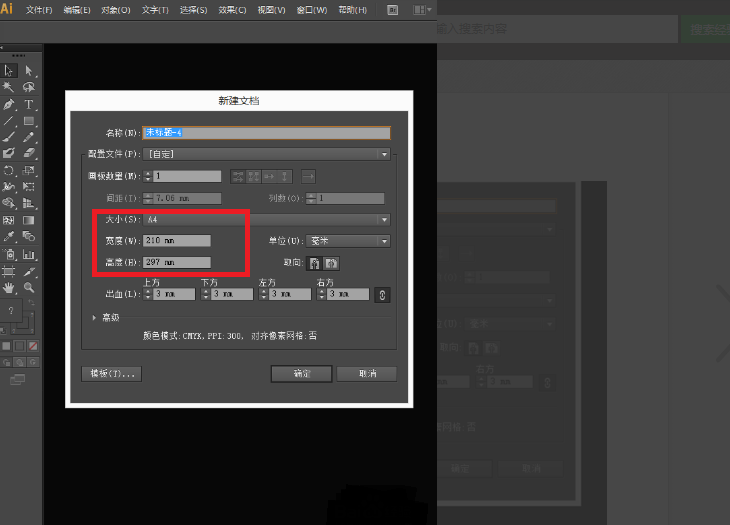Select the Warp tool

(8, 187)
